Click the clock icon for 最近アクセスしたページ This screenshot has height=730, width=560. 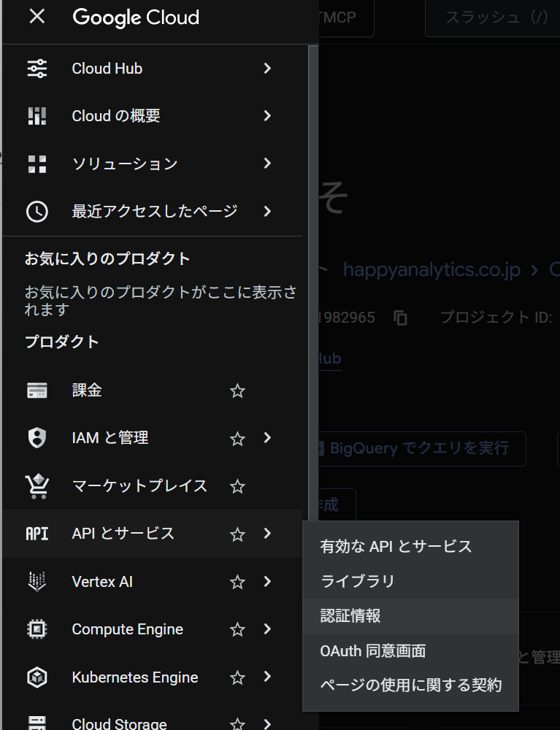(x=37, y=211)
